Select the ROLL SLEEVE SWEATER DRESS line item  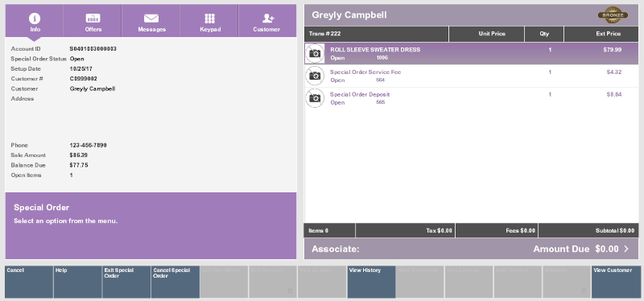(472, 53)
